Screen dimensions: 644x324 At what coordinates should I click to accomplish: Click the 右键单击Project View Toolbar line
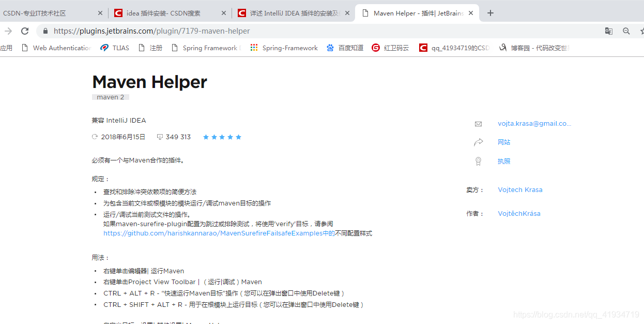pos(182,282)
